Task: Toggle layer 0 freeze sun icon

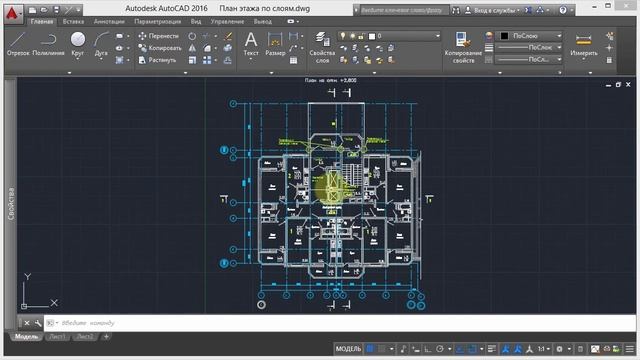Action: click(352, 36)
